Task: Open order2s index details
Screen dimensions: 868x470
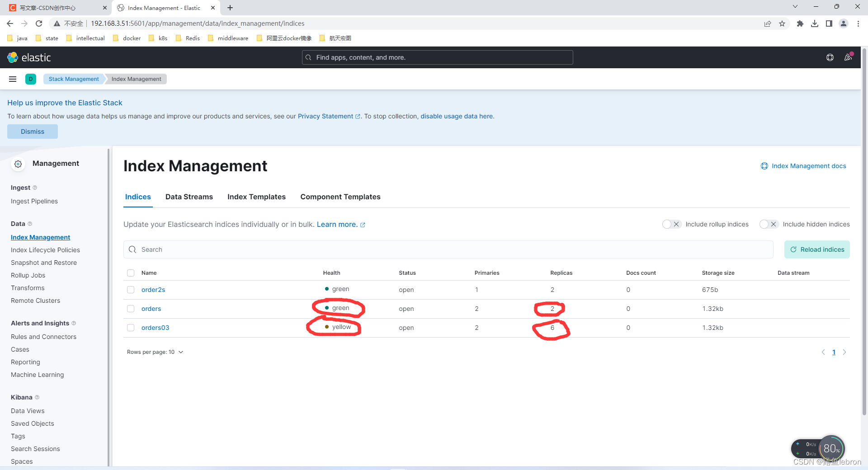Action: coord(153,290)
